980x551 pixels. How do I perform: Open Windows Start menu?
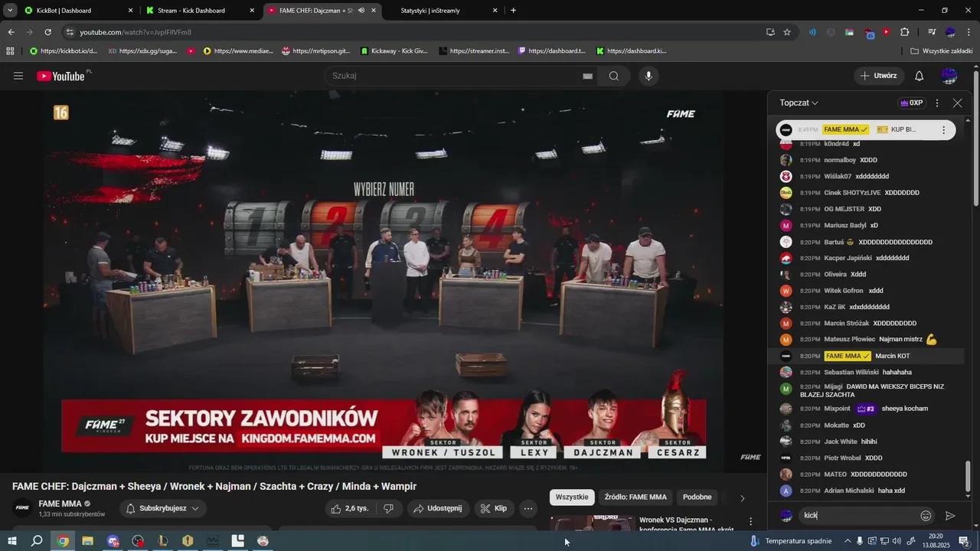point(11,541)
